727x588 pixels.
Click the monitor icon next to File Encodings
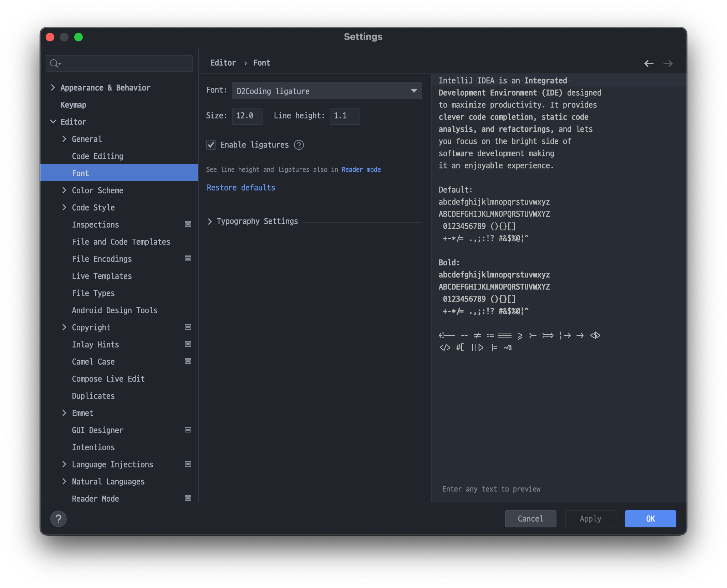(188, 258)
